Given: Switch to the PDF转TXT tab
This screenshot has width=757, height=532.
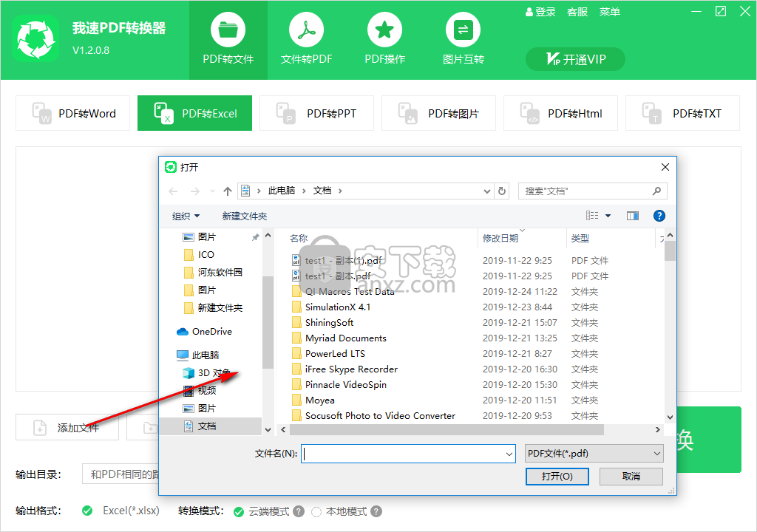Looking at the screenshot, I should (x=682, y=113).
